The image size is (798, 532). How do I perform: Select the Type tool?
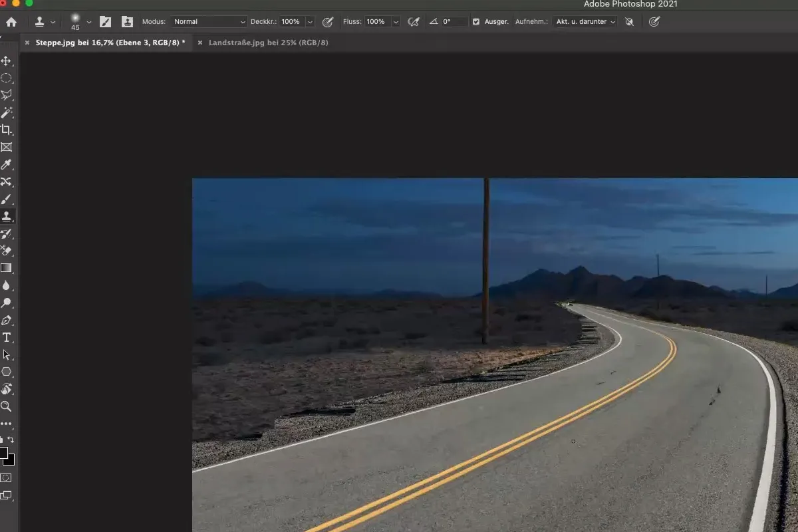[7, 337]
